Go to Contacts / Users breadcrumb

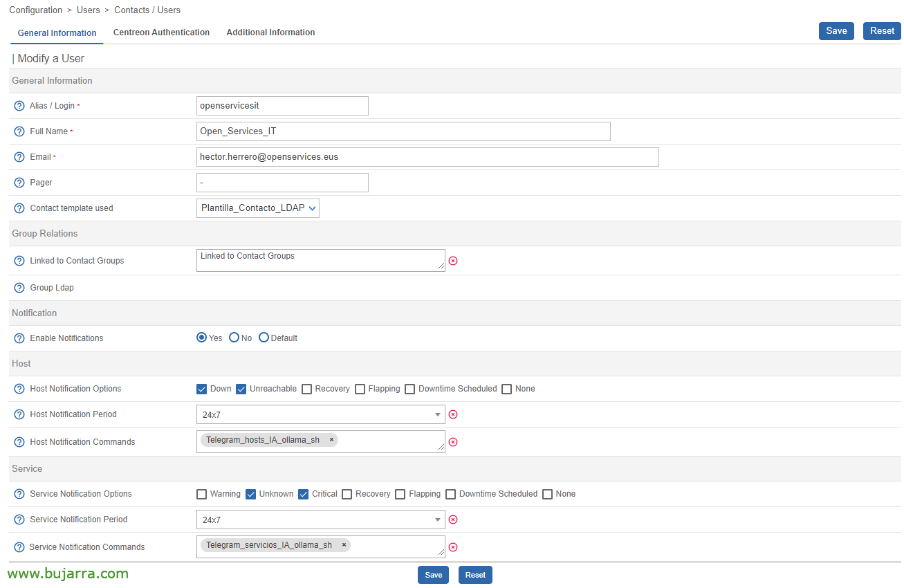tap(147, 10)
